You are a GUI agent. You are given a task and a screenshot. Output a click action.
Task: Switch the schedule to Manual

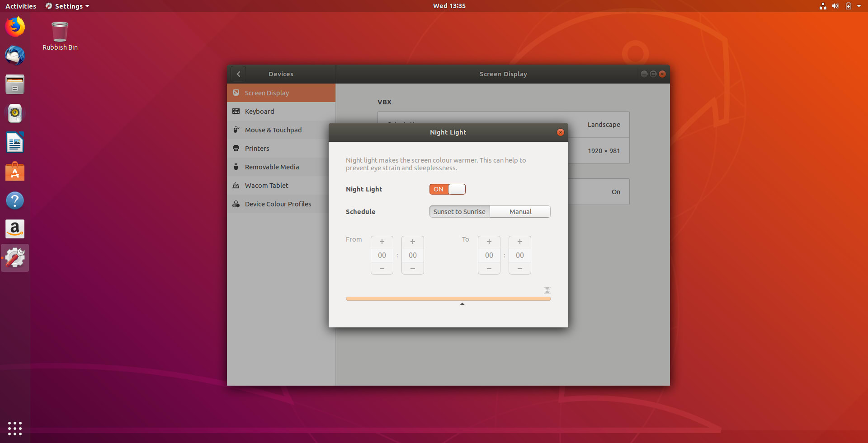(x=520, y=212)
